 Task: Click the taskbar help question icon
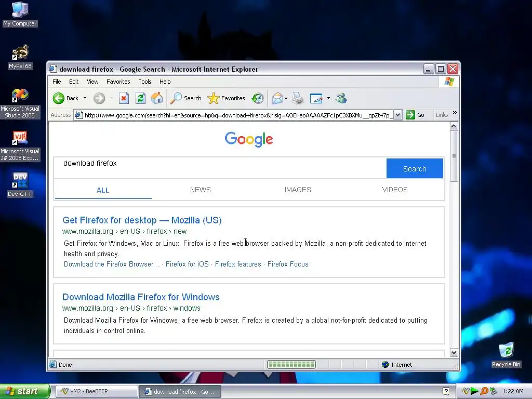pyautogui.click(x=446, y=392)
